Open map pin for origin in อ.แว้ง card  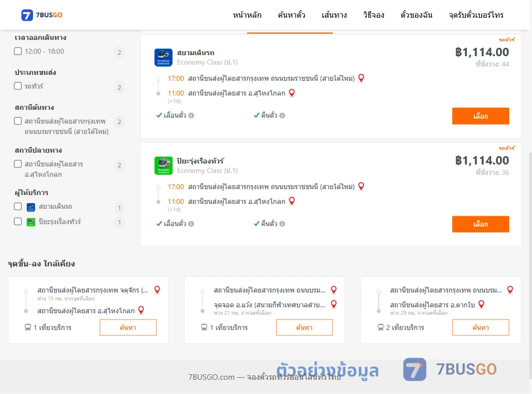tap(334, 290)
